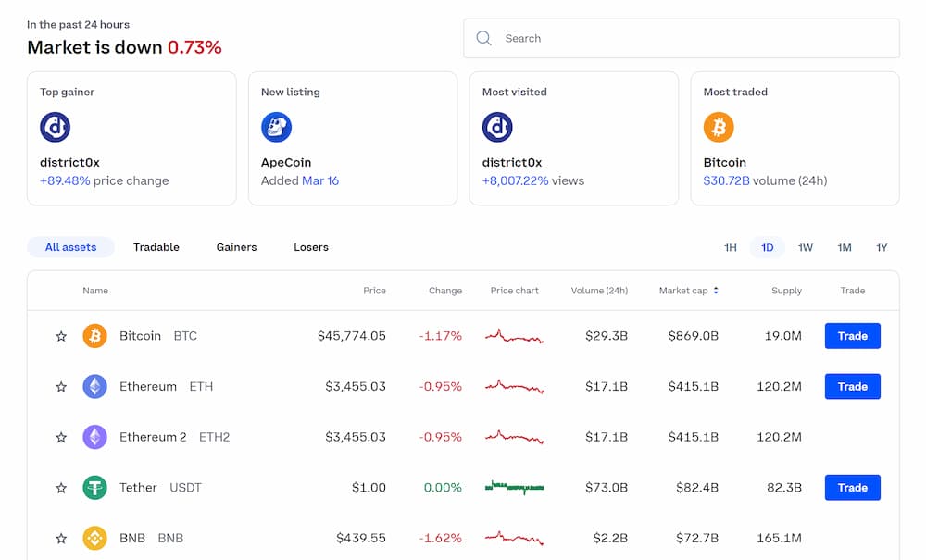Click the Tether coin icon
Image resolution: width=926 pixels, height=560 pixels.
tap(94, 488)
